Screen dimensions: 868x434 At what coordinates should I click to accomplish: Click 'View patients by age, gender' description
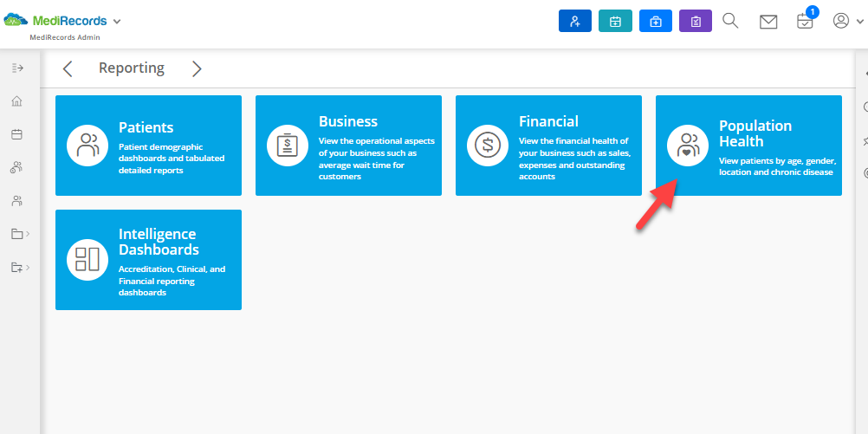[778, 166]
